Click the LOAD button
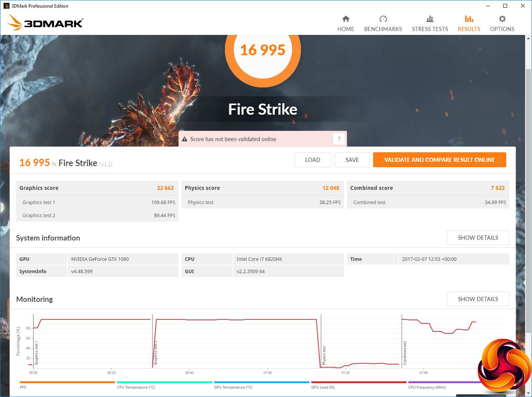This screenshot has width=532, height=397. [x=313, y=160]
